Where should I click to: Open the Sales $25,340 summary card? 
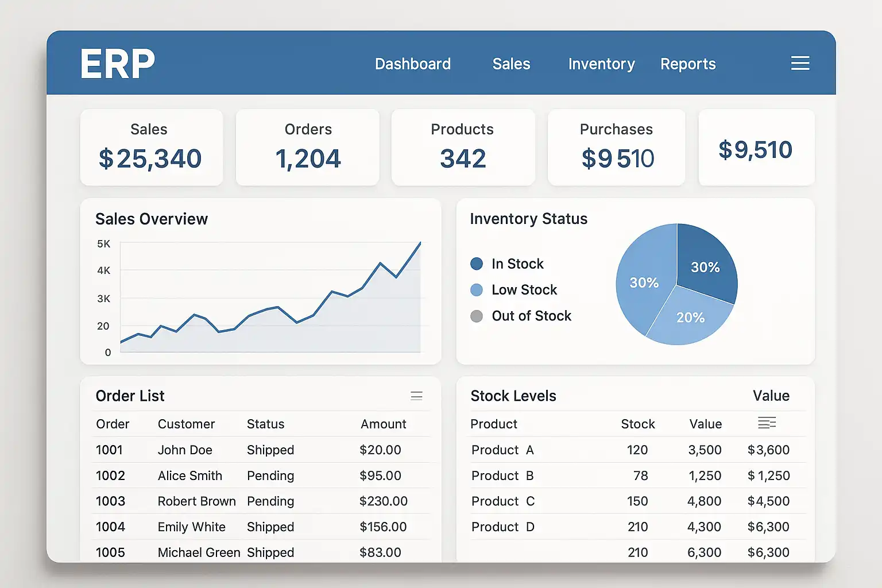(x=152, y=148)
